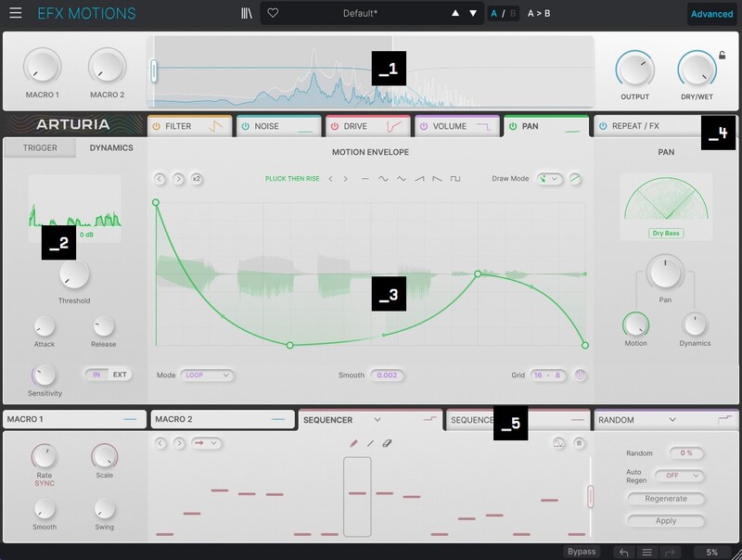Go to next envelope preset after PLUCK THEN RISE
The image size is (742, 560).
point(345,179)
